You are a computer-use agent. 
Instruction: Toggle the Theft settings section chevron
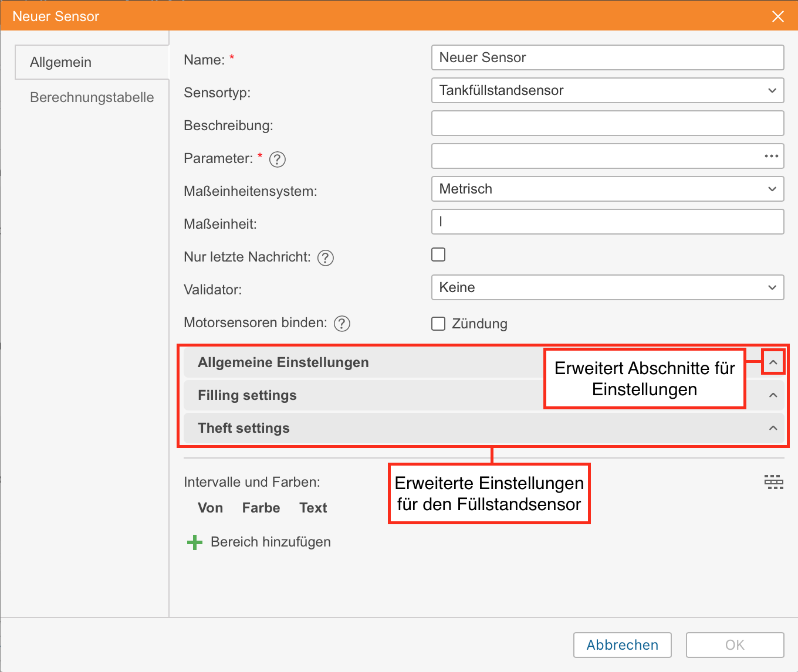point(773,428)
